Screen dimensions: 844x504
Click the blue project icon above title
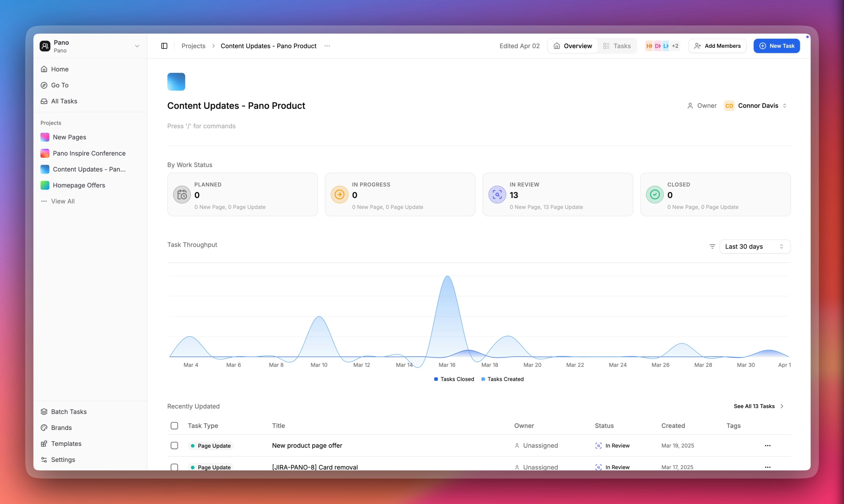176,81
